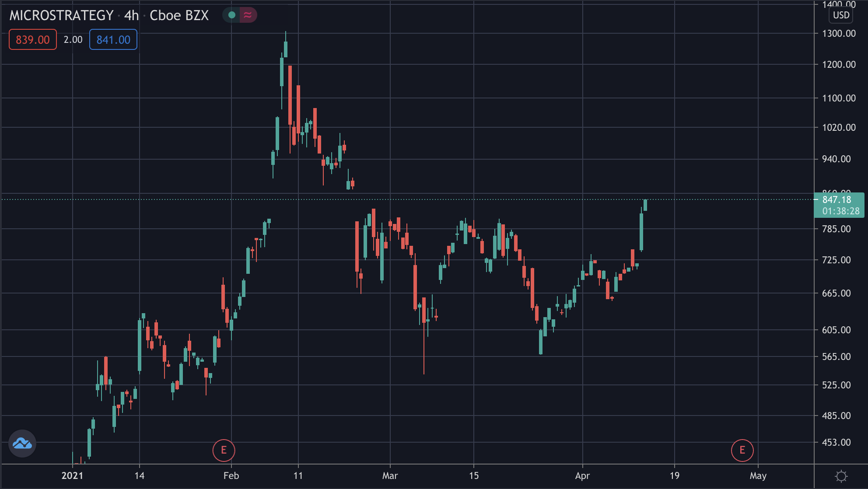Click the earnings E marker near May
The width and height of the screenshot is (868, 489).
point(742,450)
